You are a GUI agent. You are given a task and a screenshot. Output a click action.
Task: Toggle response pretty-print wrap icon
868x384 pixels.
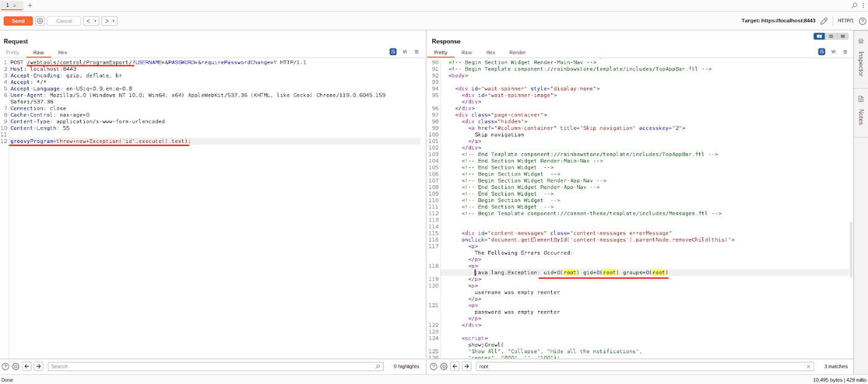(x=821, y=52)
